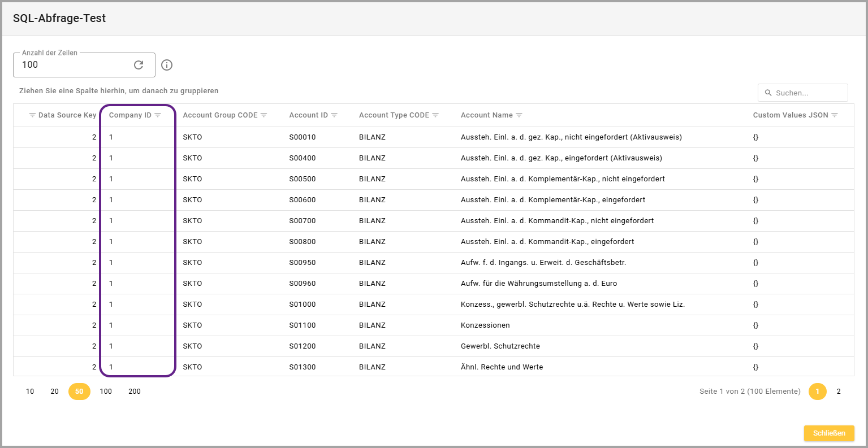Click the Anzahl der Zeilen input field
This screenshot has width=868, height=448.
pyautogui.click(x=74, y=65)
